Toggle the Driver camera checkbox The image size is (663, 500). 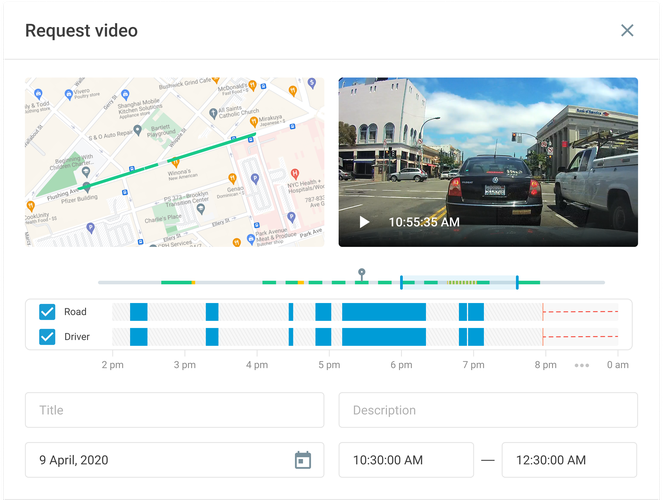pyautogui.click(x=47, y=337)
